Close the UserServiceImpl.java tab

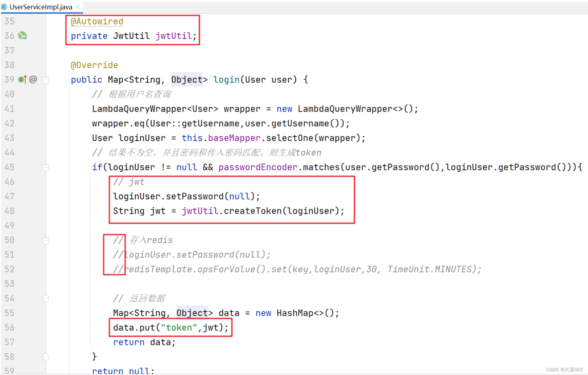coord(78,7)
